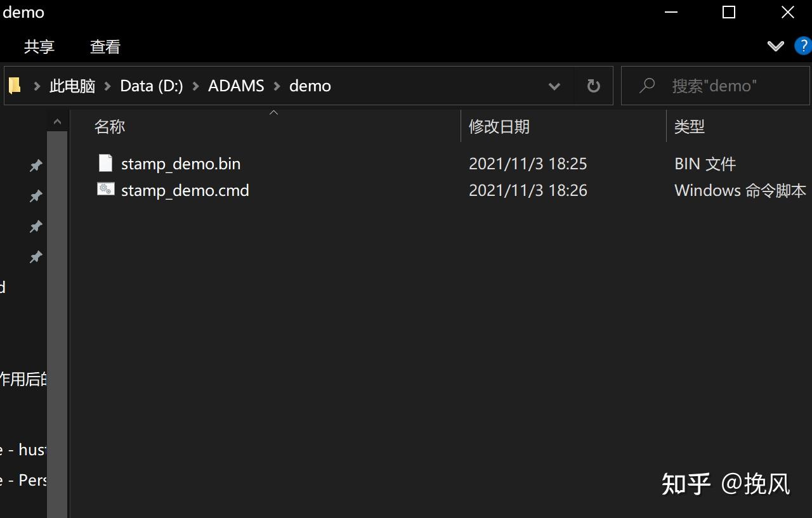Sort files by the 修改日期 column header
This screenshot has width=812, height=518.
pos(499,126)
